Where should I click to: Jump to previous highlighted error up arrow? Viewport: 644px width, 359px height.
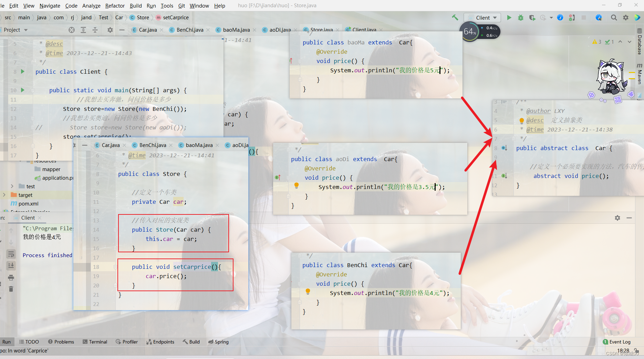tap(620, 42)
